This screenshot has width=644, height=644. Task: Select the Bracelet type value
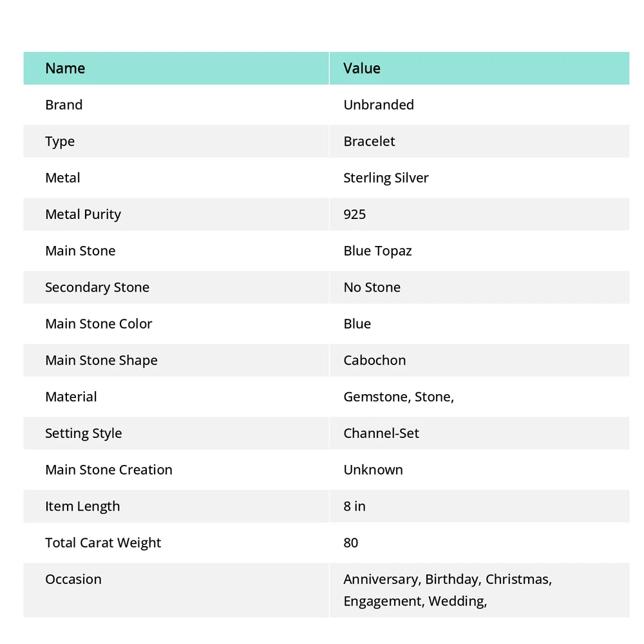(369, 141)
